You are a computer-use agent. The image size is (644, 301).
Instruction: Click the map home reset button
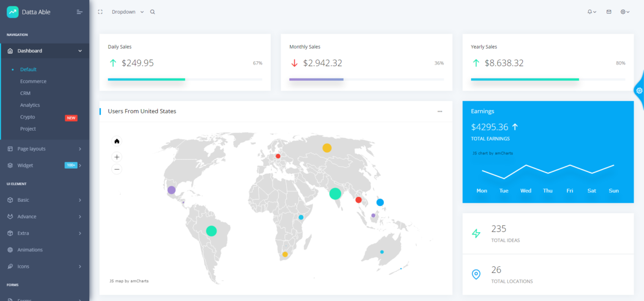pyautogui.click(x=117, y=141)
